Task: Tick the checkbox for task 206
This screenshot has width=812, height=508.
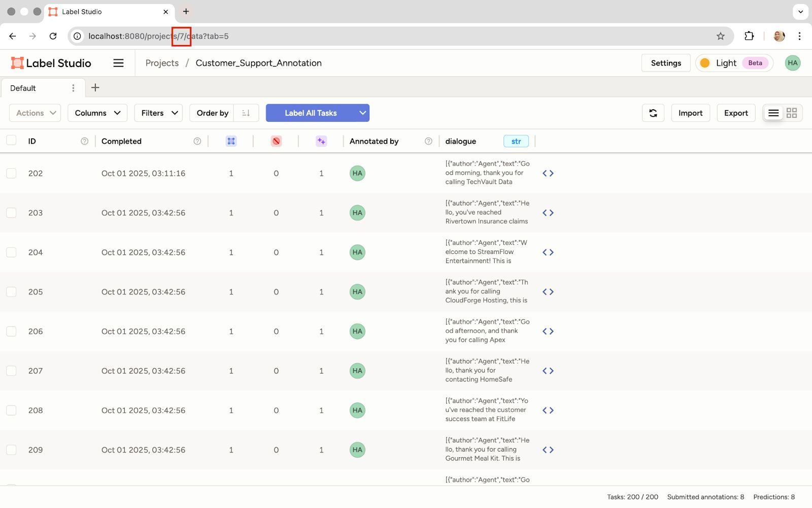Action: click(x=11, y=331)
